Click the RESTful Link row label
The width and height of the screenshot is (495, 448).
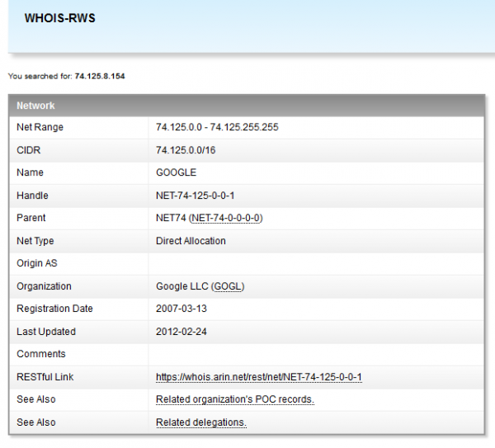[46, 378]
